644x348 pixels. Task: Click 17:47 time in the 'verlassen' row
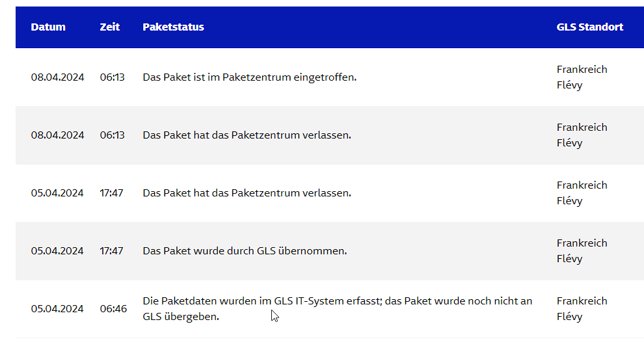click(x=111, y=193)
